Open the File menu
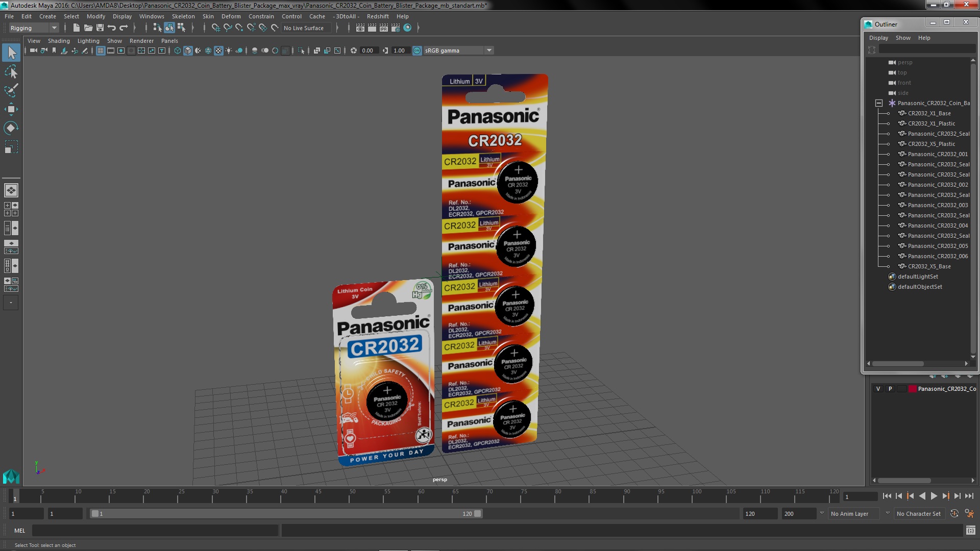The width and height of the screenshot is (980, 551). pos(9,16)
